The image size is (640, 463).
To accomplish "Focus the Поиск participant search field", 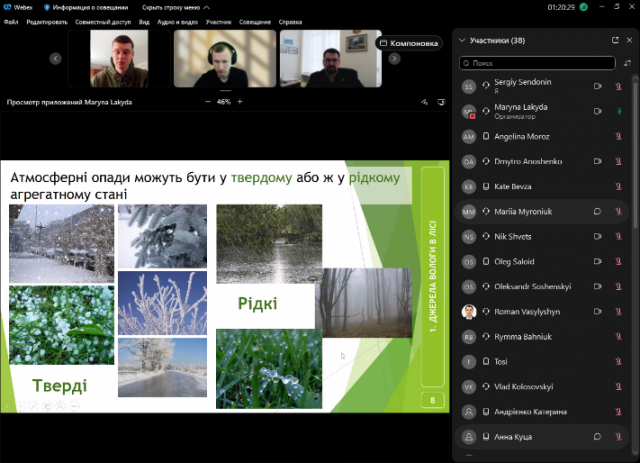I will (x=537, y=63).
